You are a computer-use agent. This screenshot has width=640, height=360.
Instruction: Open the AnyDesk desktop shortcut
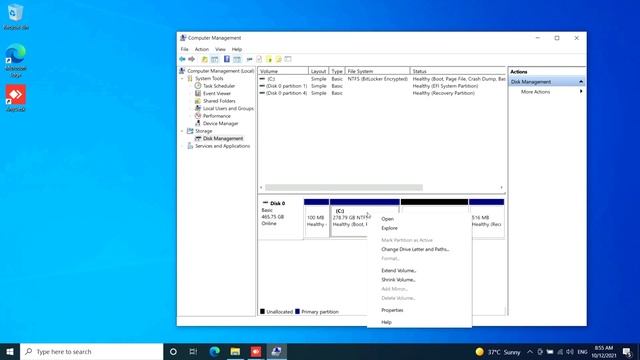pyautogui.click(x=16, y=98)
